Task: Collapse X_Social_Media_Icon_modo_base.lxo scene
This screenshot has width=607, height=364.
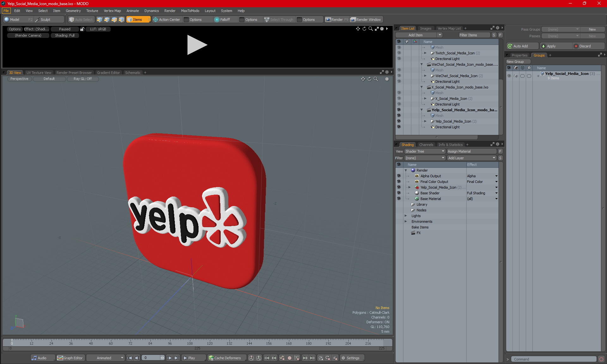Action: point(421,87)
